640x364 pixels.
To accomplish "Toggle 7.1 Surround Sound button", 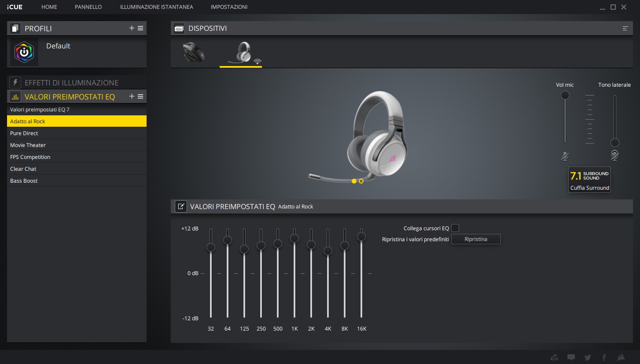I will pos(589,180).
